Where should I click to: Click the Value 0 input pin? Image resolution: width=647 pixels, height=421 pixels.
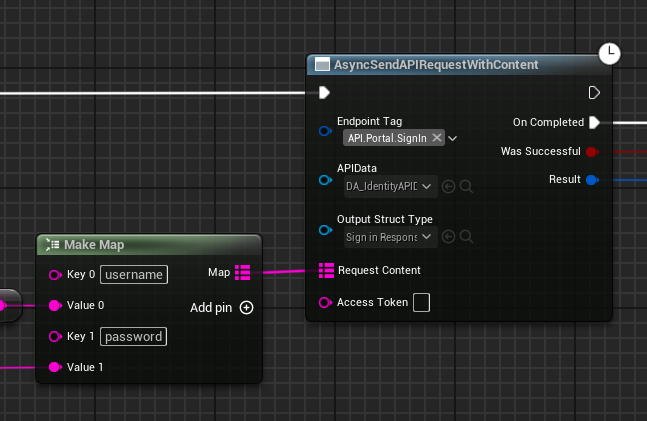click(55, 305)
